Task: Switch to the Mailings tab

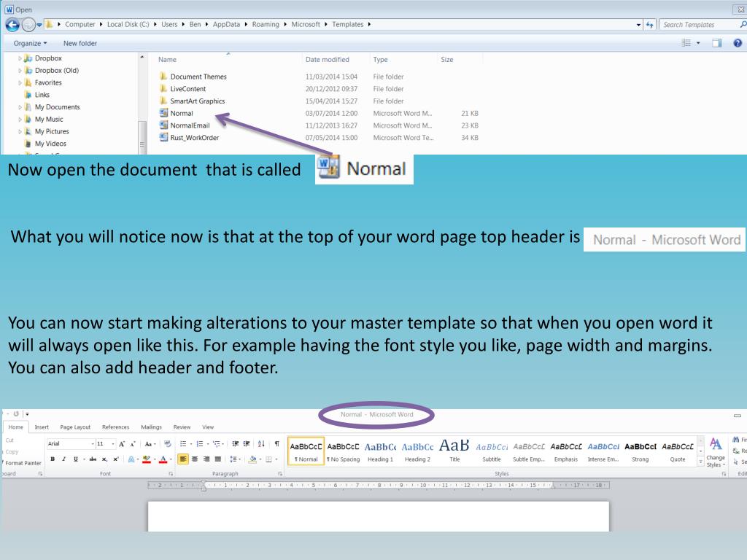Action: [x=152, y=427]
